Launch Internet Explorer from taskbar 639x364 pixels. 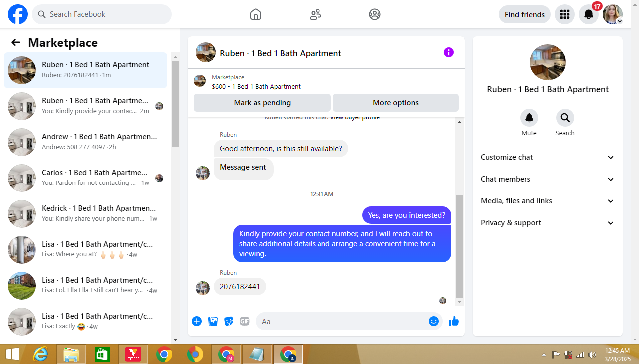(40, 354)
